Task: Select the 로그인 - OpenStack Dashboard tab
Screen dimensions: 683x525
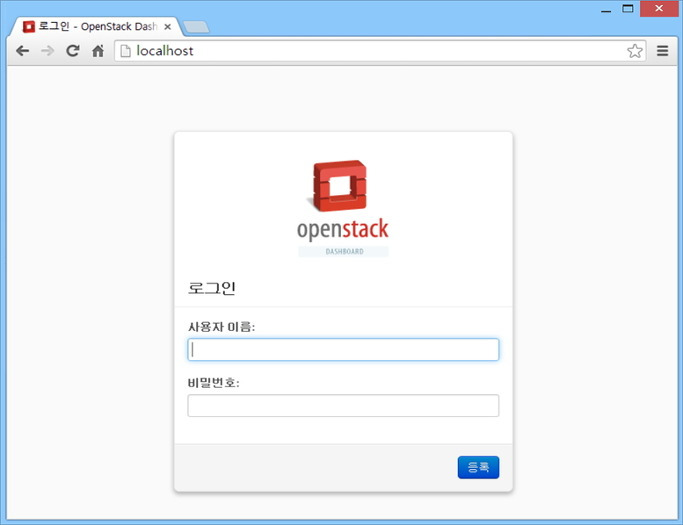Action: [x=97, y=27]
